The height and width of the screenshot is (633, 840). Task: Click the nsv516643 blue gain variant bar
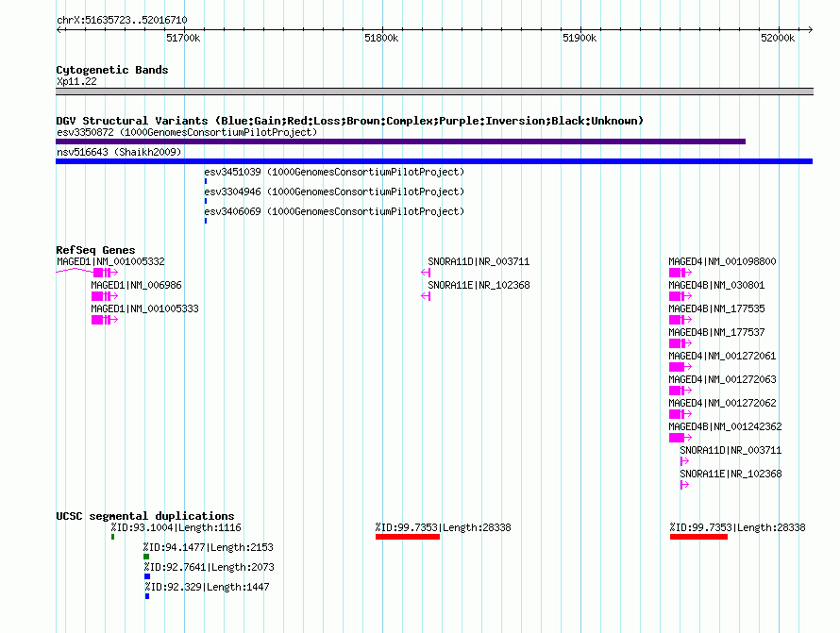click(434, 161)
